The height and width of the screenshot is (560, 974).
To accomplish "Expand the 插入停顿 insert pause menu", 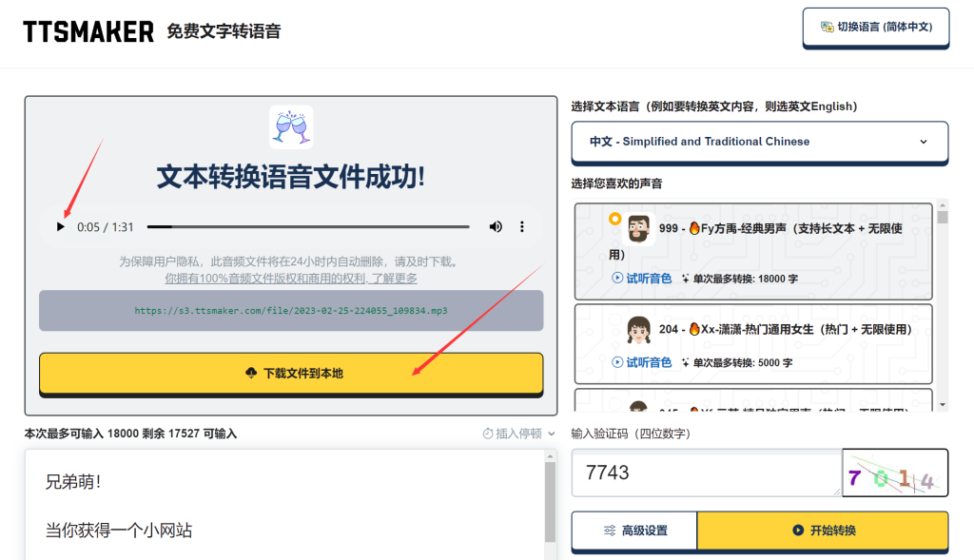I will [x=518, y=434].
